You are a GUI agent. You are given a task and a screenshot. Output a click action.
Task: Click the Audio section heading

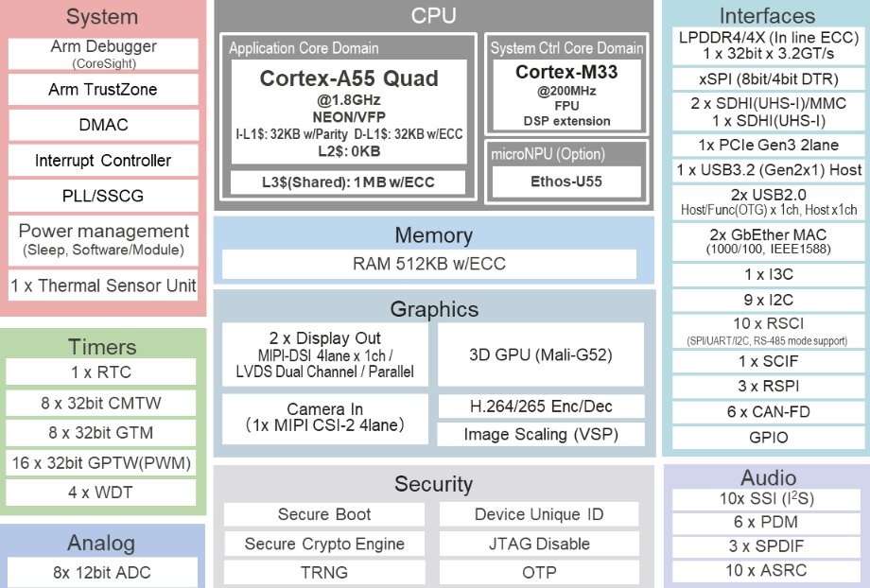tap(769, 477)
